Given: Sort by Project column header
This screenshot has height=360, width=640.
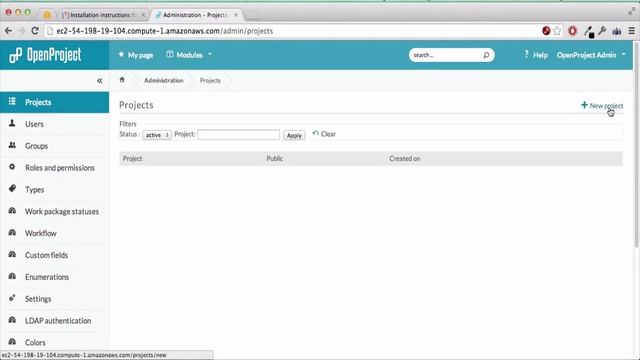Looking at the screenshot, I should [x=132, y=158].
